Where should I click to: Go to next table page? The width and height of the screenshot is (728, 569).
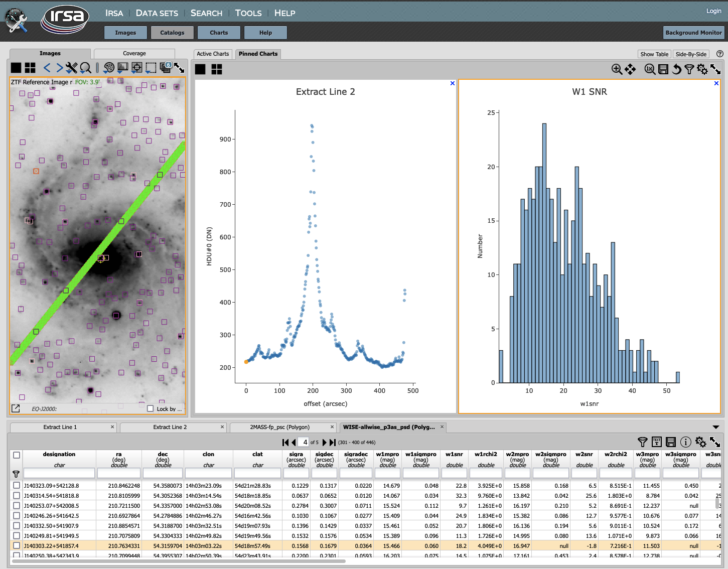(324, 442)
